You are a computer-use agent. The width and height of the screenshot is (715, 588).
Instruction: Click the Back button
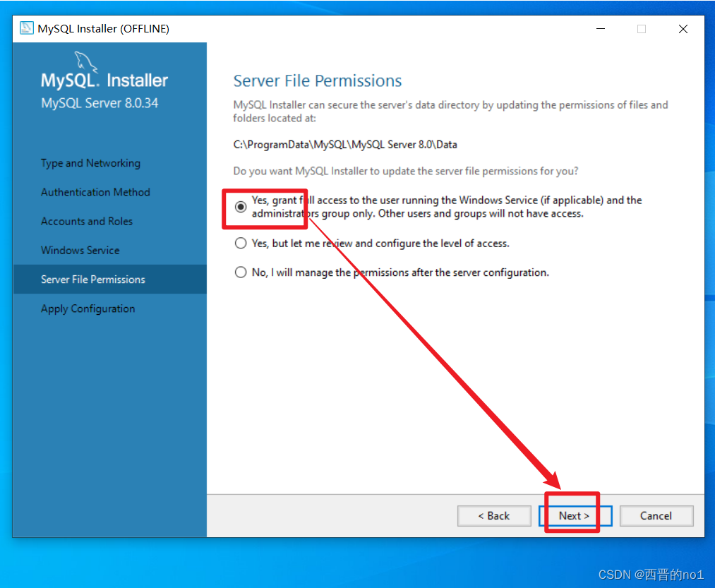click(x=494, y=516)
